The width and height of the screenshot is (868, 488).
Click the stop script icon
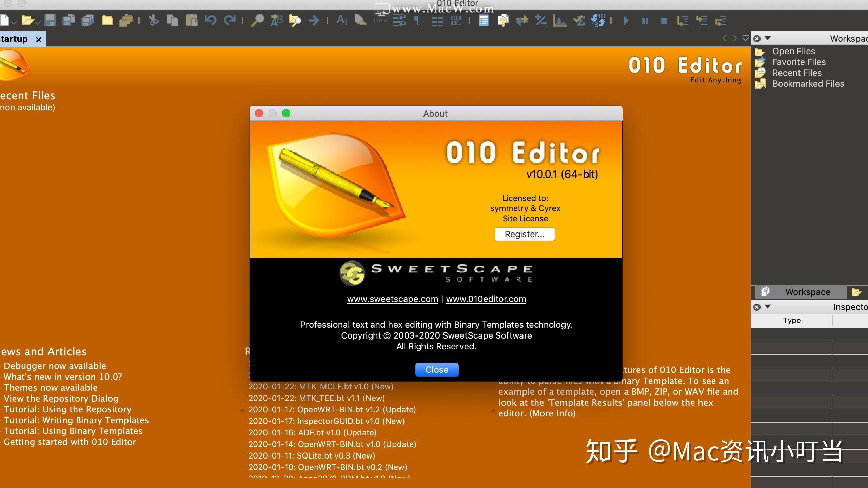[x=664, y=21]
